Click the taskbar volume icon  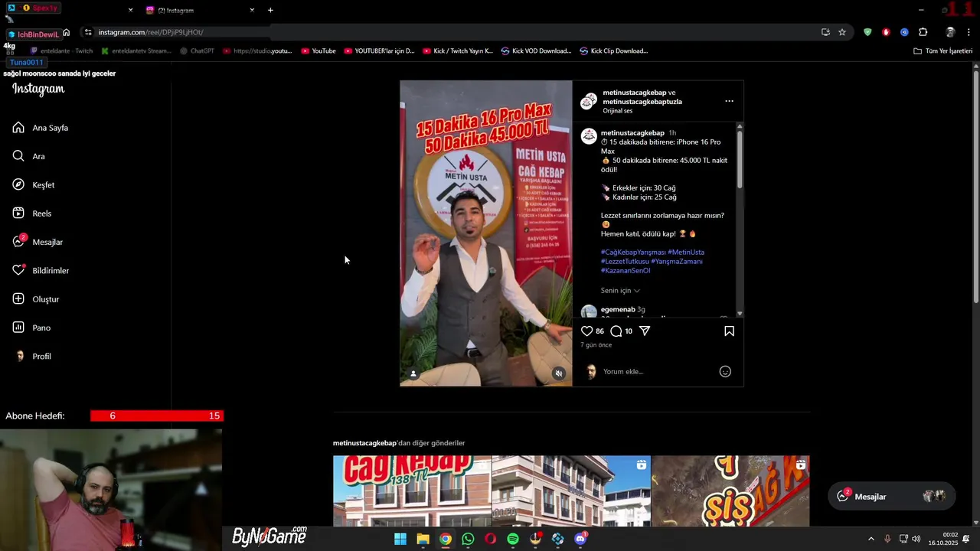(916, 539)
